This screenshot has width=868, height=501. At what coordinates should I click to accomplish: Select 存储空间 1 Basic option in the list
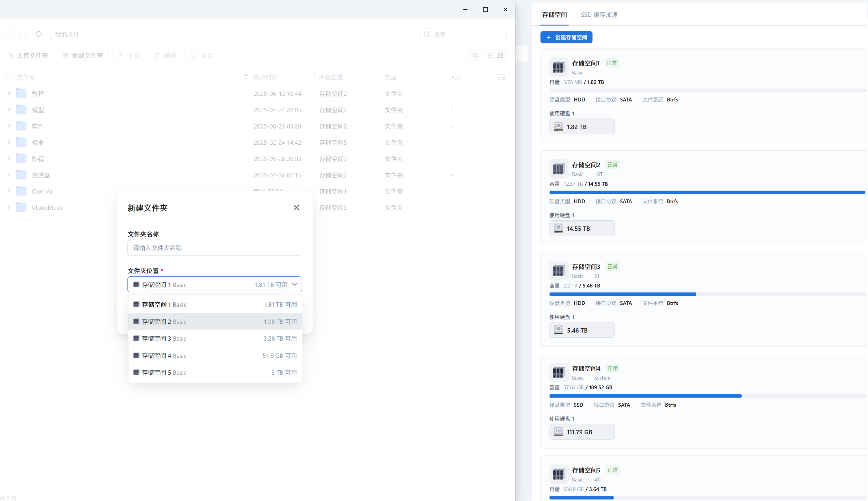coord(215,305)
